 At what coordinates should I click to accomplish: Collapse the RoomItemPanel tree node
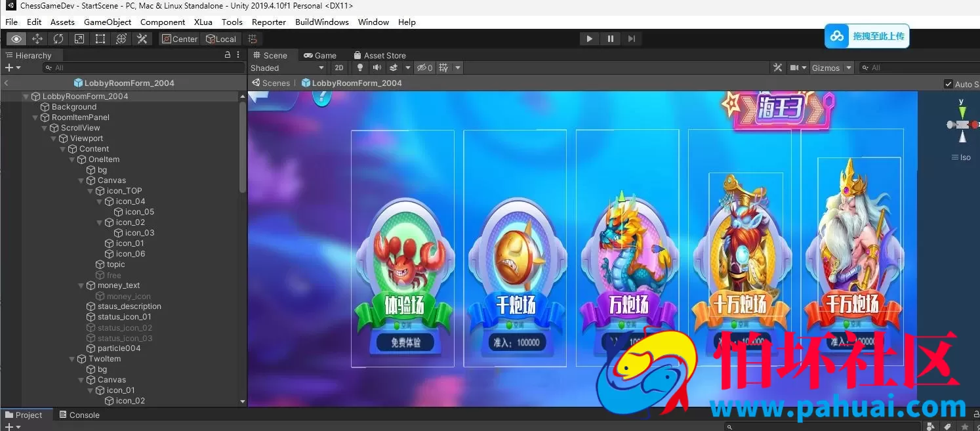click(35, 117)
